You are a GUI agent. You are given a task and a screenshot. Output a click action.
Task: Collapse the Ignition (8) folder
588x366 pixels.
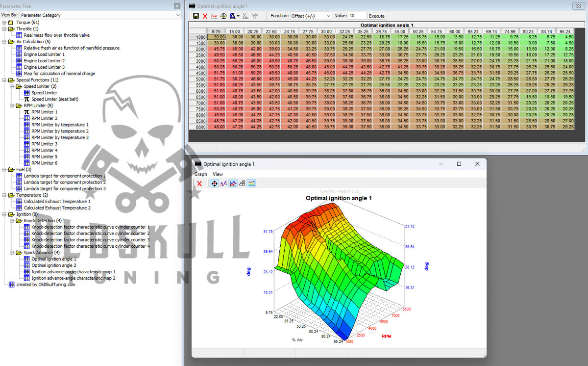click(4, 214)
